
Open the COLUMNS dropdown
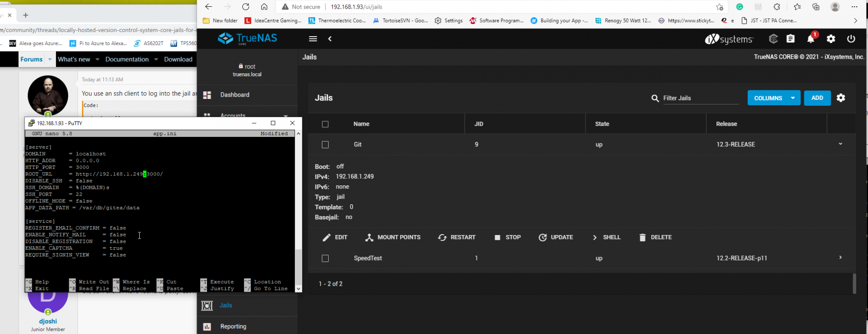tap(774, 98)
